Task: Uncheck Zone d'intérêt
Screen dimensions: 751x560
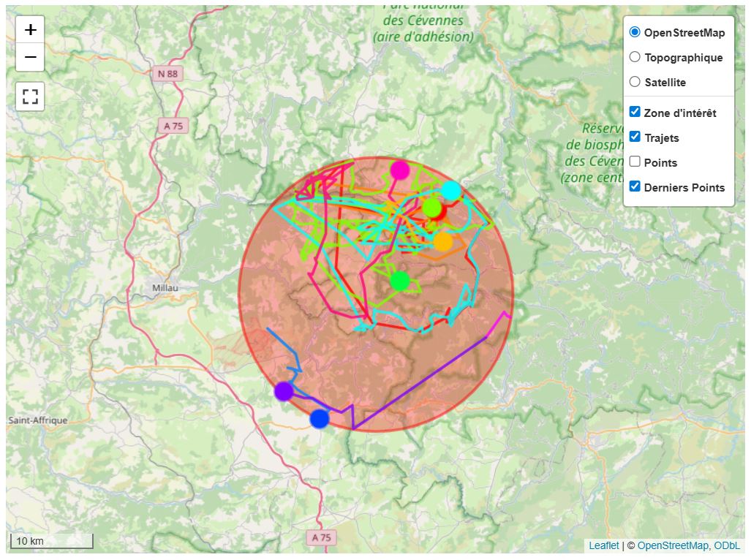Action: 634,111
